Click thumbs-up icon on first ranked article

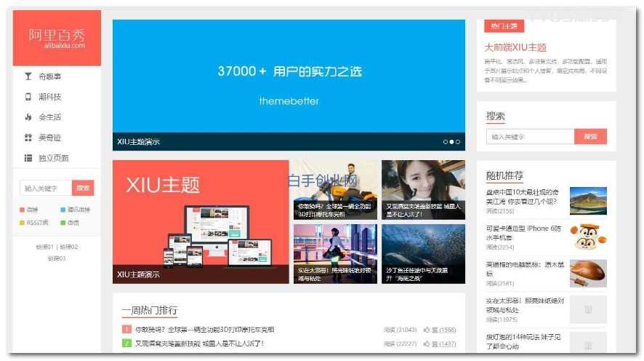point(427,330)
